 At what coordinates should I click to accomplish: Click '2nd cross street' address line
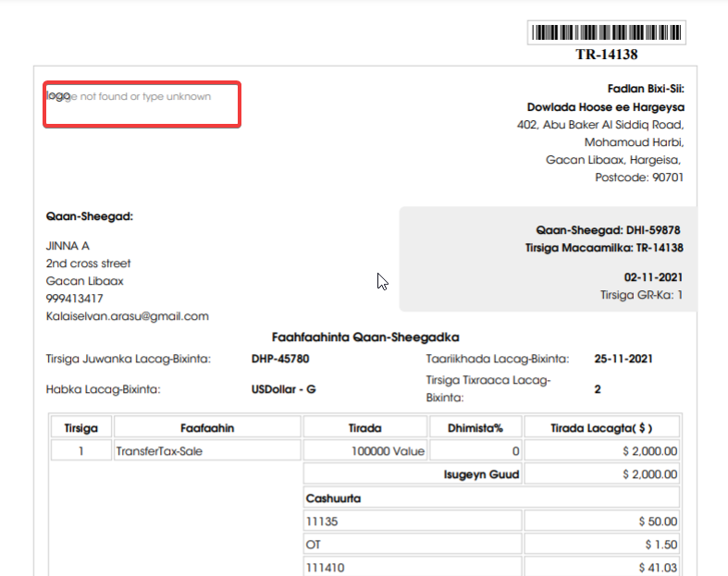[88, 263]
